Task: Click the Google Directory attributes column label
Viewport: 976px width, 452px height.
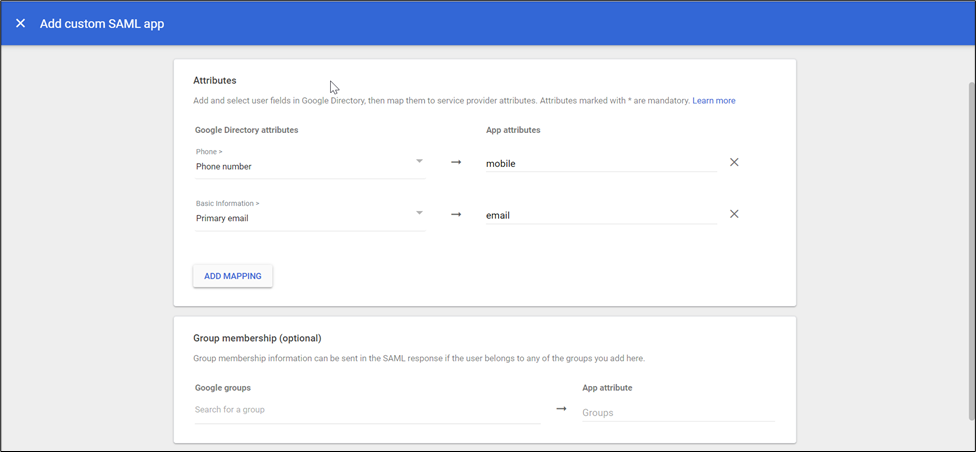Action: (247, 130)
